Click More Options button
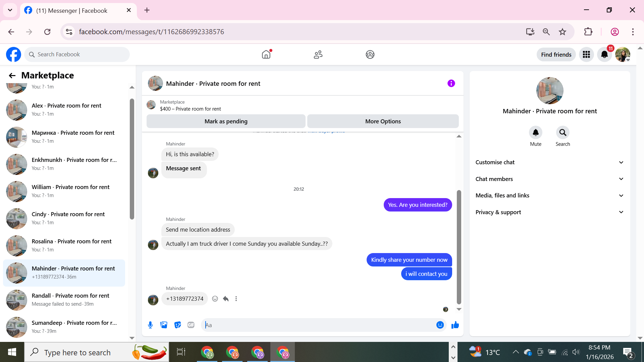 click(x=383, y=121)
